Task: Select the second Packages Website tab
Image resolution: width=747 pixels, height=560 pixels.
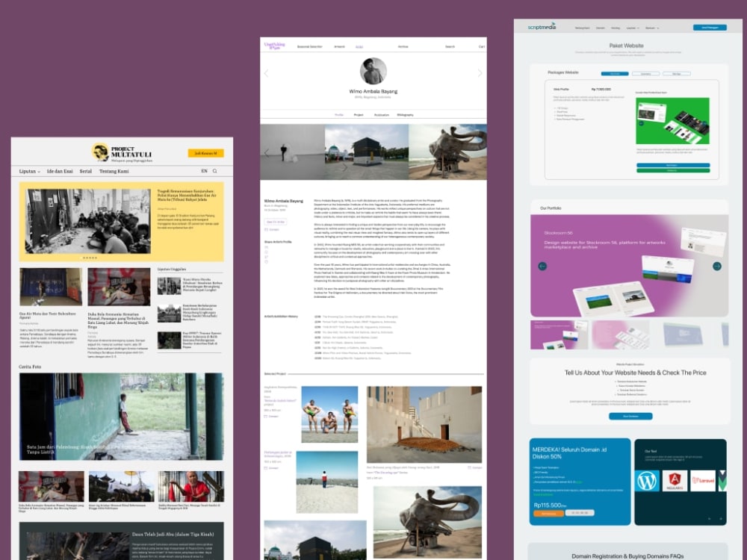Action: coord(645,74)
